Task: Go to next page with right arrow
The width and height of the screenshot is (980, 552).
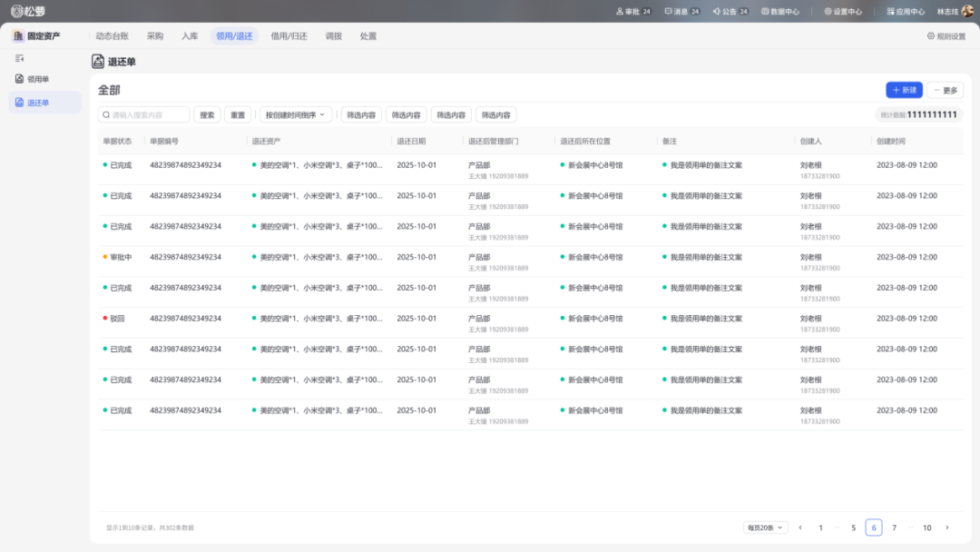Action: coord(947,527)
